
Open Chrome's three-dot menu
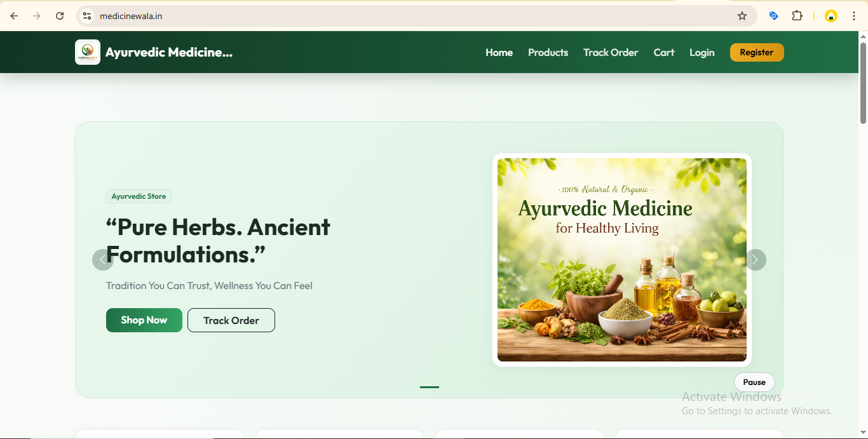854,16
